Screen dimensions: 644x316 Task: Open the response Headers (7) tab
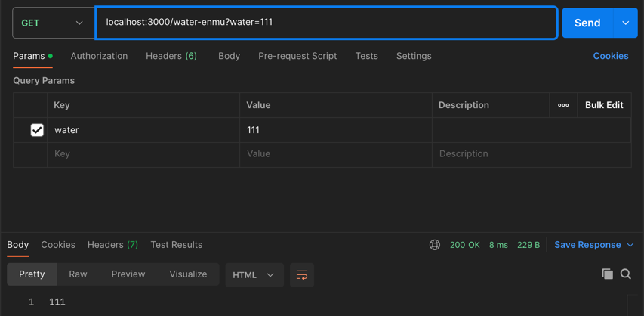pos(112,245)
